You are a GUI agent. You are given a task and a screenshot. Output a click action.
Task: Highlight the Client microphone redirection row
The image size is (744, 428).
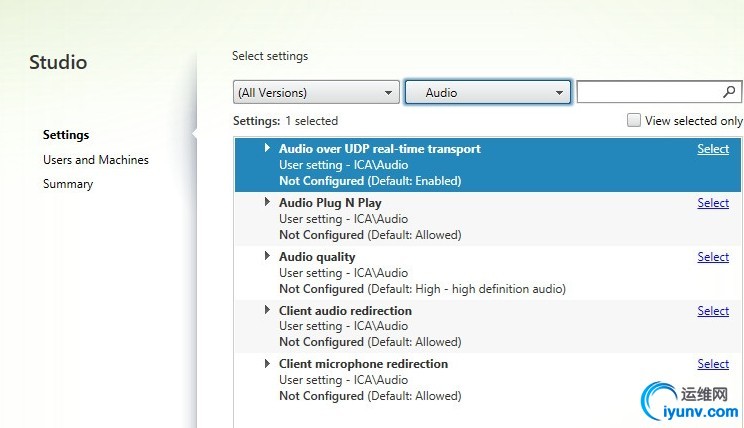pos(488,380)
